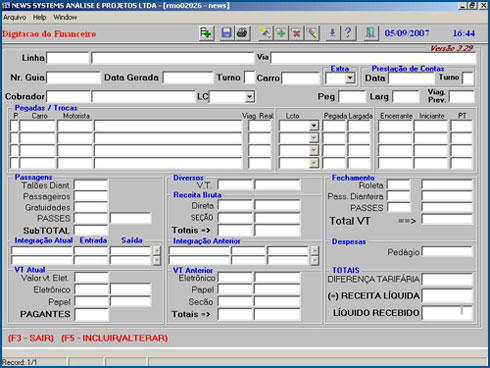
Task: Click the Viag. Prev. input field
Action: click(x=462, y=97)
